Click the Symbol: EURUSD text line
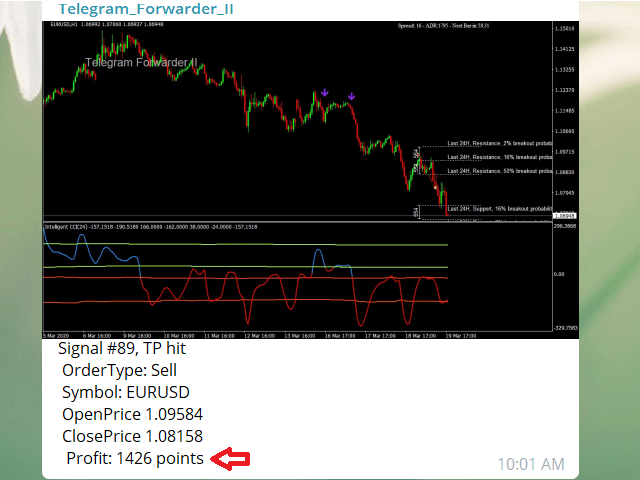This screenshot has width=640, height=480. coord(126,392)
